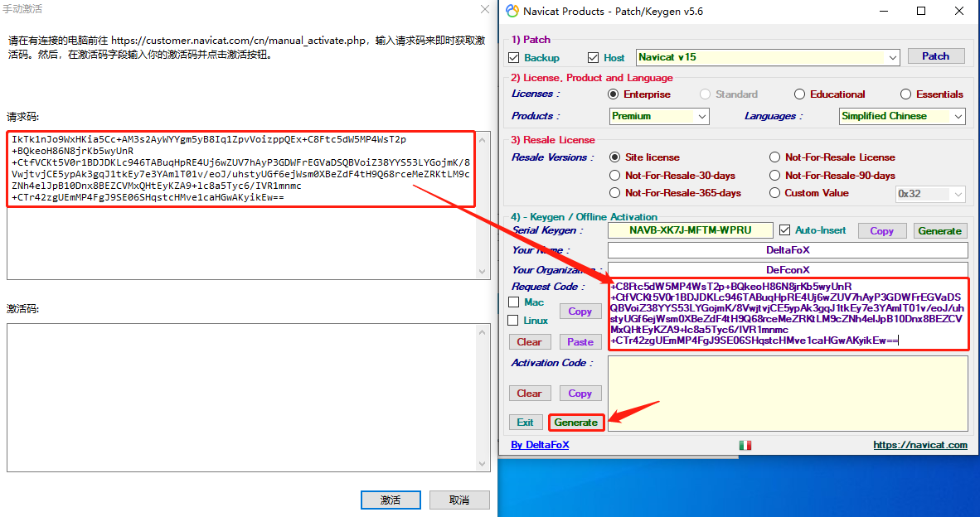Click the Navicat keygen window title icon
Screen dimensions: 980x517
(x=512, y=12)
